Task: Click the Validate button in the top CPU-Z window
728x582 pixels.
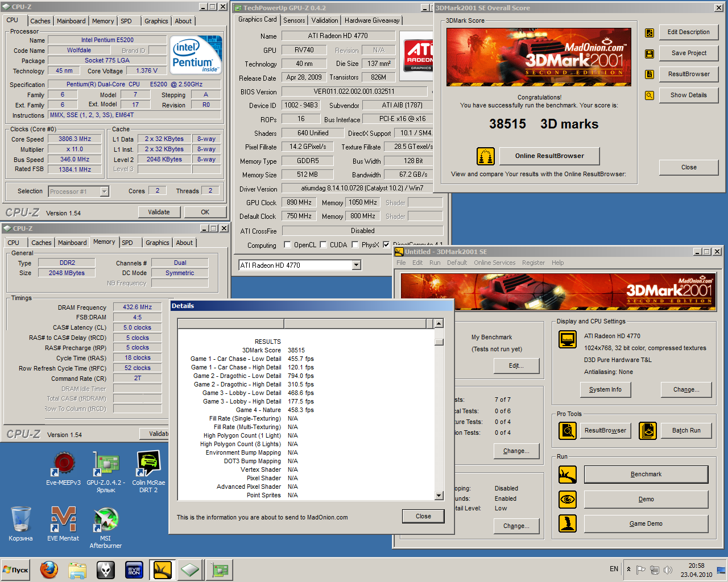Action: click(159, 212)
